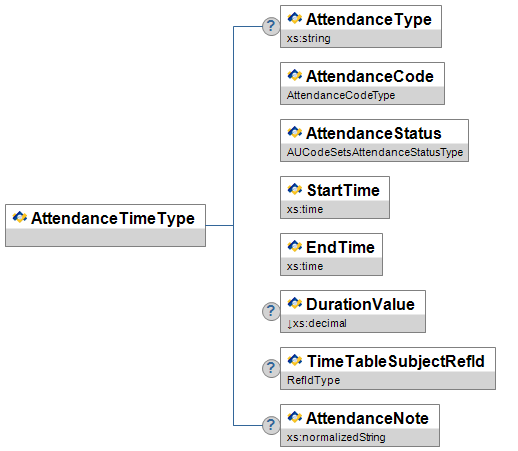This screenshot has width=518, height=451.
Task: Click the question mark beside AttendanceNote
Action: coord(271,425)
